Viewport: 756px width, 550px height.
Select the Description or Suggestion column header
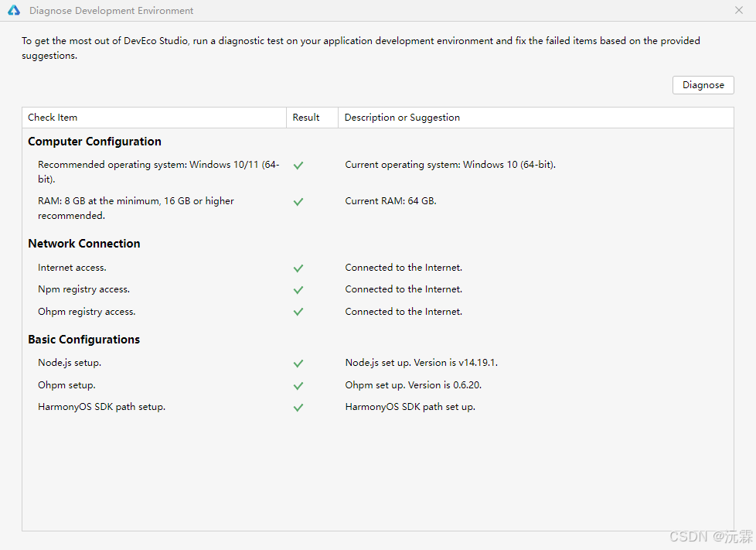coord(536,118)
